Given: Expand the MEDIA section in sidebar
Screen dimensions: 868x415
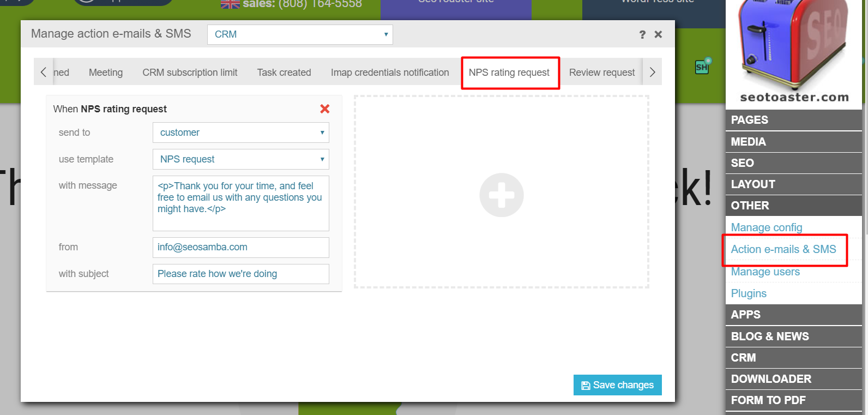Looking at the screenshot, I should point(794,142).
